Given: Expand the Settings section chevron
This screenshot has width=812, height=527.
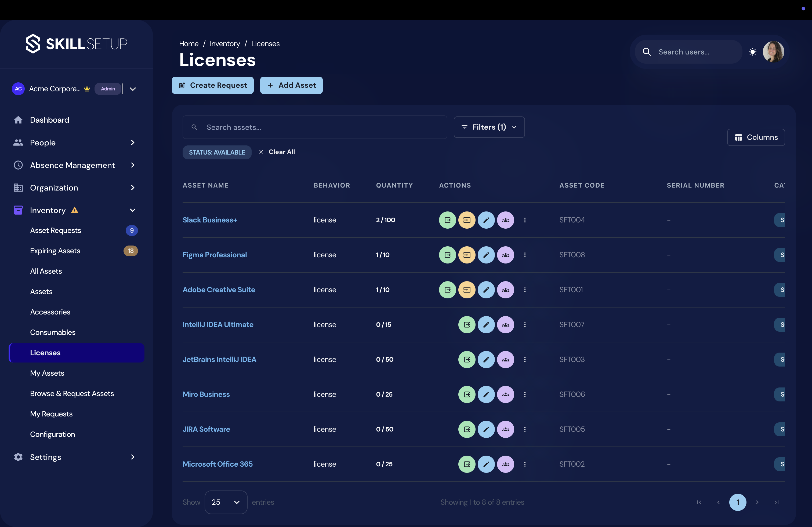Looking at the screenshot, I should pos(132,457).
